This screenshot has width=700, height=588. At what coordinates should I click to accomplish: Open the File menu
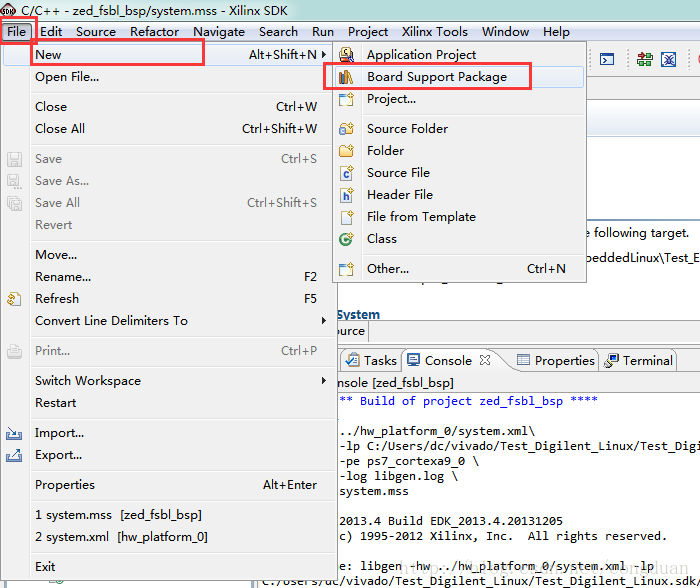[17, 32]
